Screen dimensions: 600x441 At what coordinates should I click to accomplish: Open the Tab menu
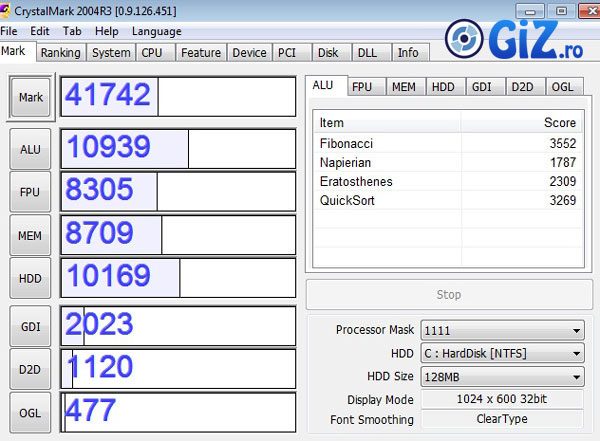click(72, 31)
